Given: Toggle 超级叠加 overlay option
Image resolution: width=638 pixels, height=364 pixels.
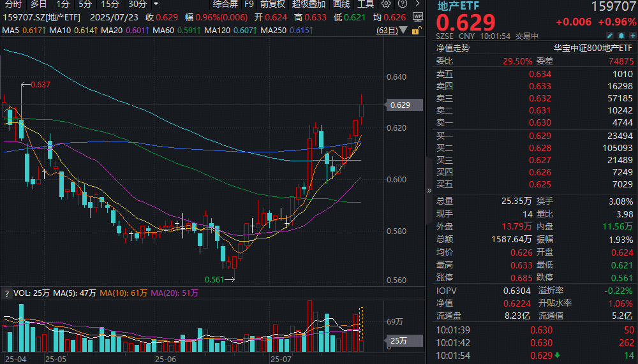Looking at the screenshot, I should tap(309, 4).
